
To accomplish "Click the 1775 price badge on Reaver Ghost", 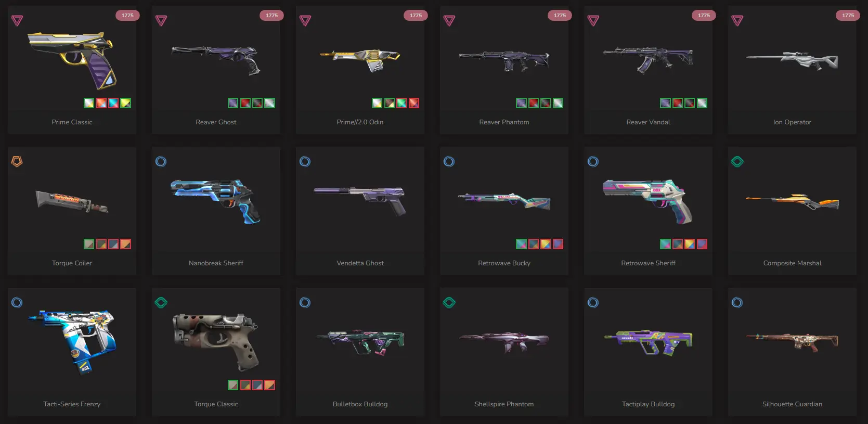I will coord(271,16).
